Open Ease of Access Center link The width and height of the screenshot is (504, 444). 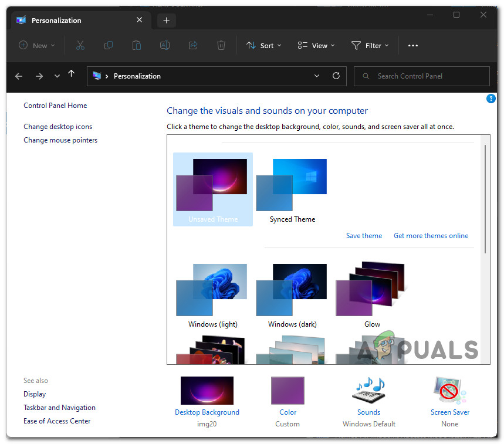tap(57, 421)
